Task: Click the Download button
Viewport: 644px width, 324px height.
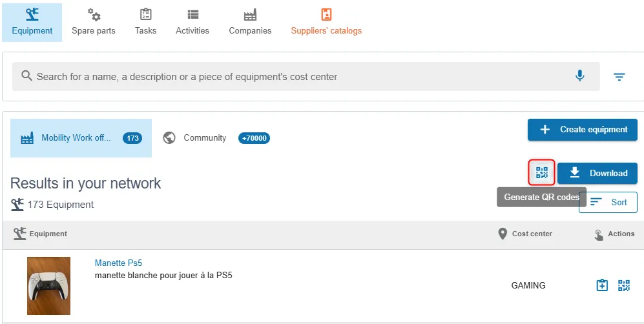Action: click(597, 173)
